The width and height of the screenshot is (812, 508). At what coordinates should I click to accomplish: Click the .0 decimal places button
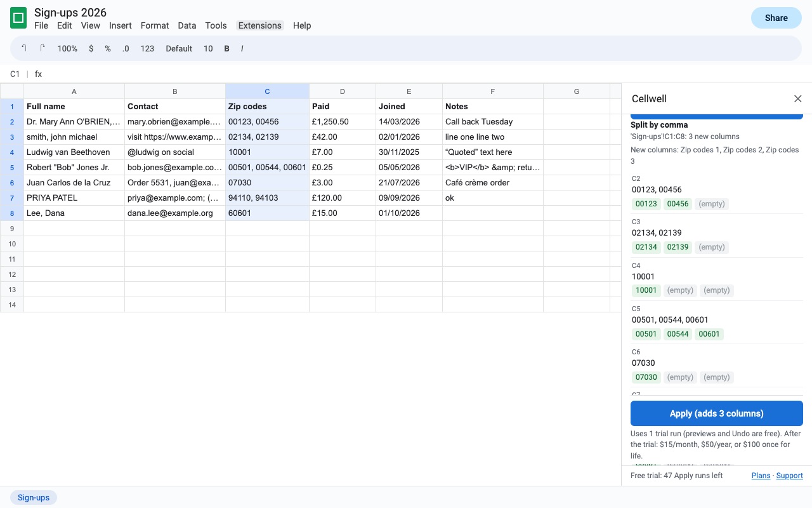click(x=126, y=48)
